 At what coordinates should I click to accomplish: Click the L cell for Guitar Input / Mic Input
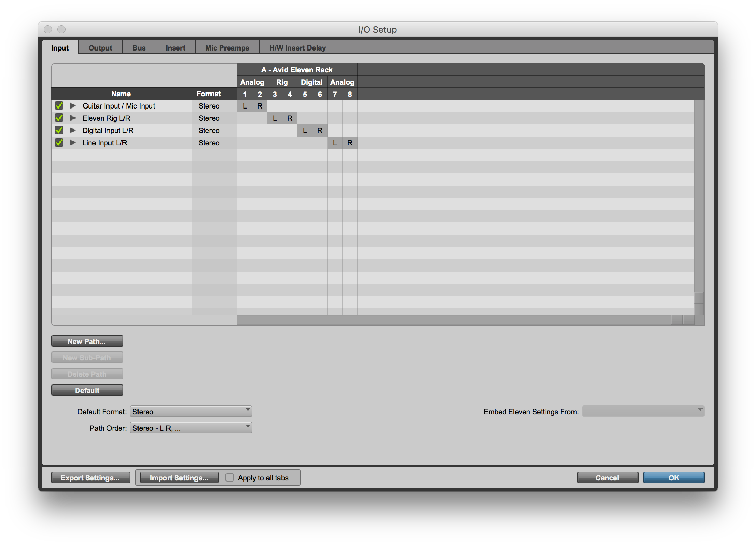[x=244, y=106]
